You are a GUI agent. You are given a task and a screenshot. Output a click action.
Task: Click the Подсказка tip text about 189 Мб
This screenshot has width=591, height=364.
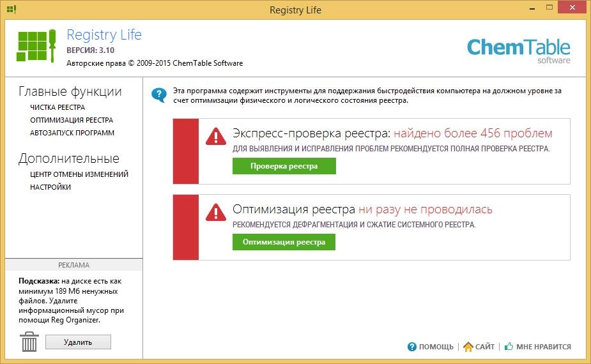click(x=71, y=301)
